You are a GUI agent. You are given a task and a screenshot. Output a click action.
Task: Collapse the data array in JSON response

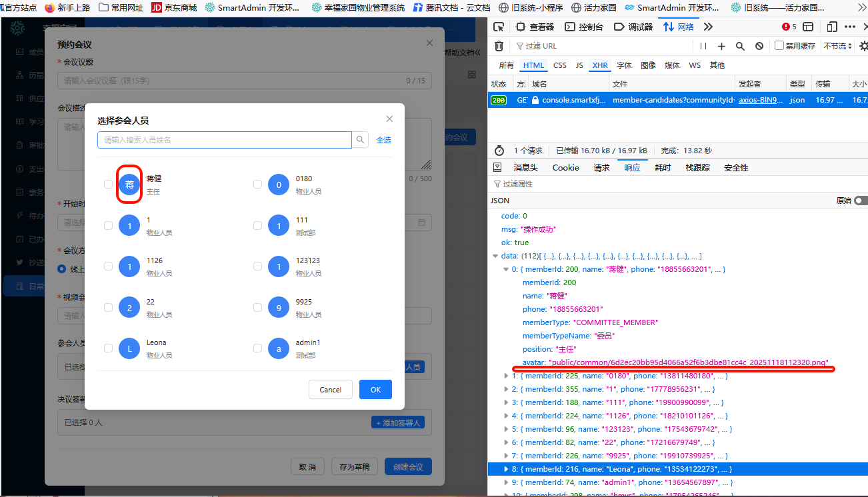tap(495, 256)
